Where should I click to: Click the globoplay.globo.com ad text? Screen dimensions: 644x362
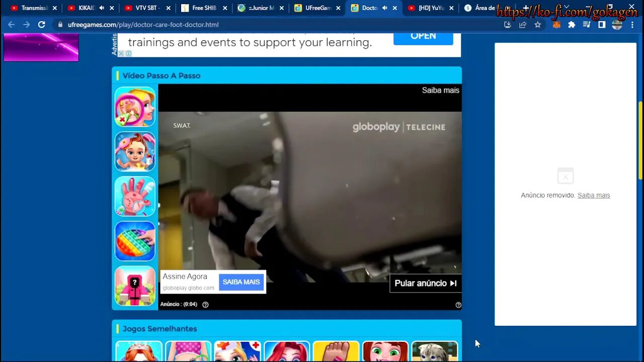(x=188, y=288)
